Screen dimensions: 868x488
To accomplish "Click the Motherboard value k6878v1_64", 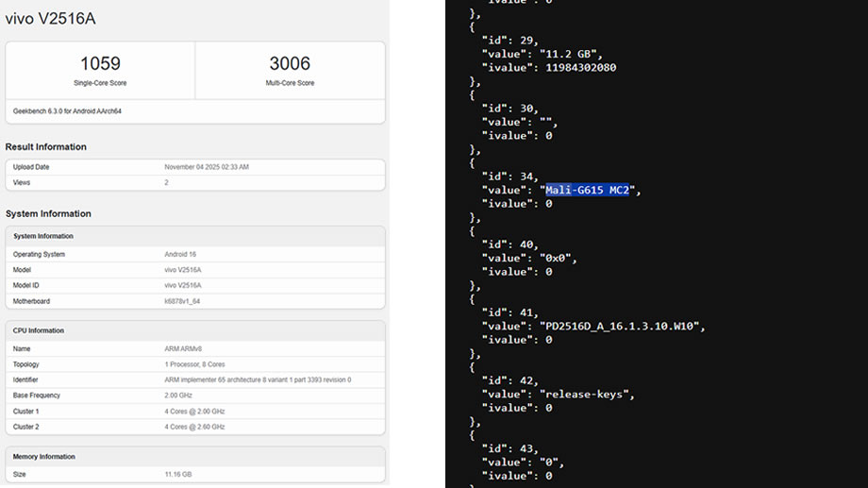I will coord(184,301).
